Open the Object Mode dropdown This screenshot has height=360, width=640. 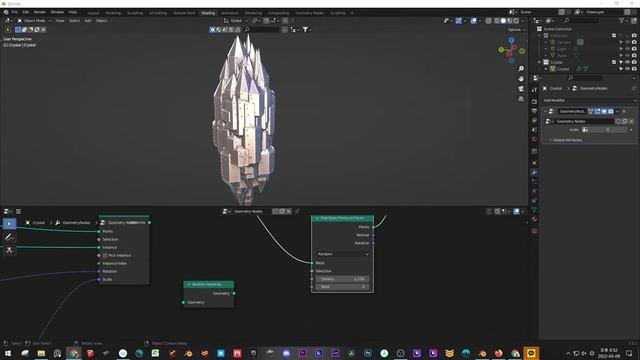(x=34, y=20)
